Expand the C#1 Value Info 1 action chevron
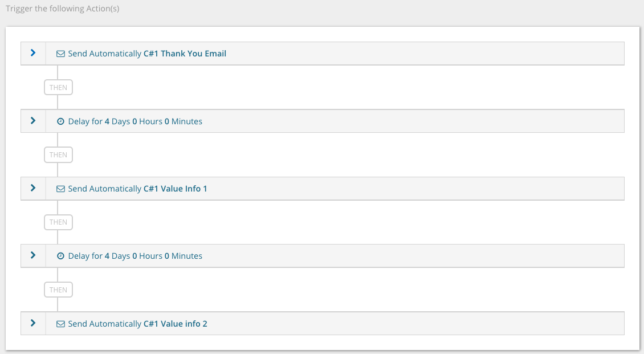Viewport: 644px width, 354px height. [33, 188]
